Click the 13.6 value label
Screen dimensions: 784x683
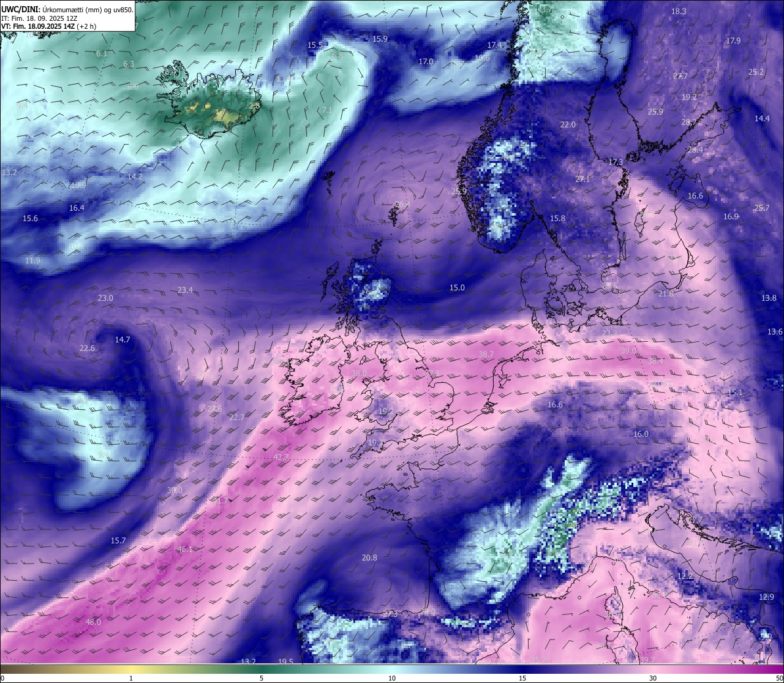point(775,331)
